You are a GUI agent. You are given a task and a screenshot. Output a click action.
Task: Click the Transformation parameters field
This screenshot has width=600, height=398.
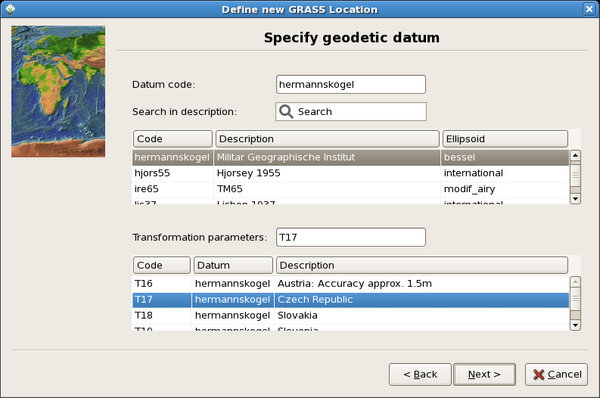[x=351, y=237]
